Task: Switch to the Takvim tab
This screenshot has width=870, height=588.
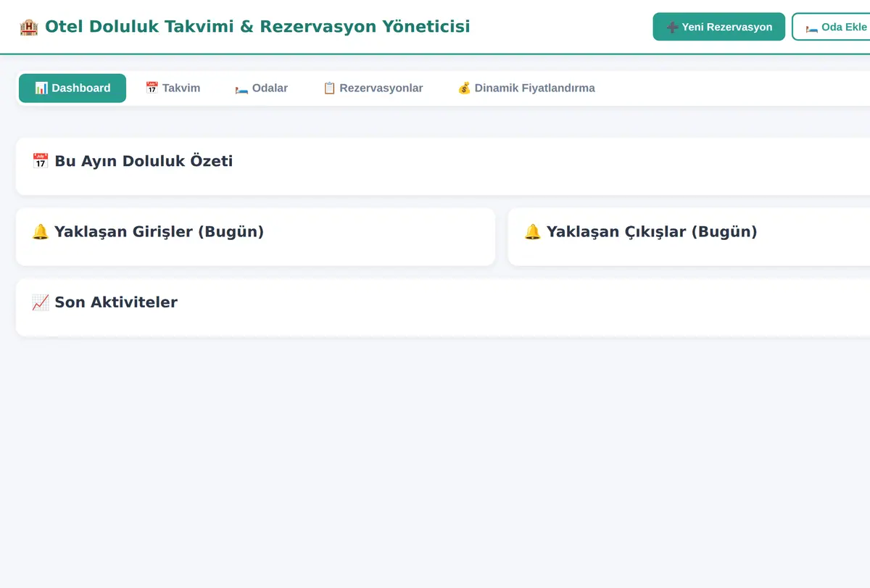Action: pos(173,88)
